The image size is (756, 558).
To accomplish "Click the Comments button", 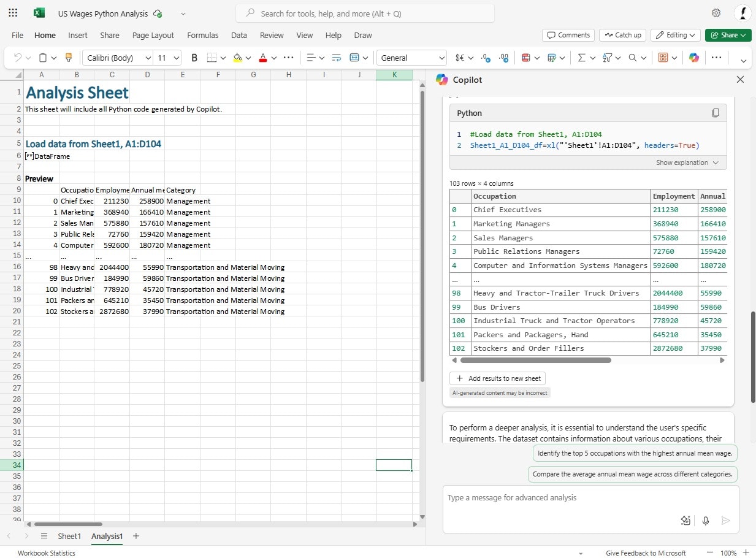I will tap(568, 35).
